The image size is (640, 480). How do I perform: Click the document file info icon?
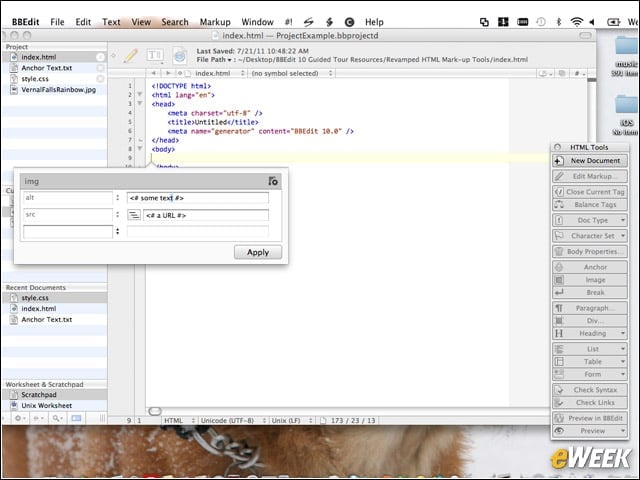coord(180,56)
